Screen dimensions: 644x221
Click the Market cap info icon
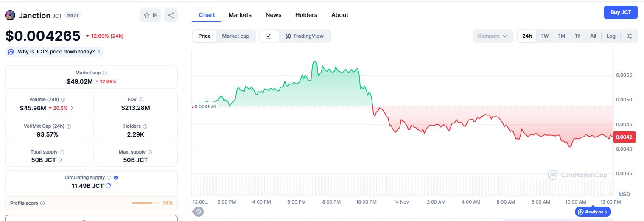coord(105,73)
